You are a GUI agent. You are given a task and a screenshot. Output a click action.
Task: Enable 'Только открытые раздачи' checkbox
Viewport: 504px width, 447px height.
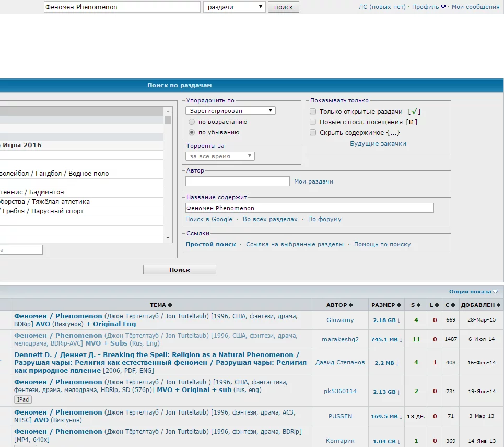(x=313, y=112)
